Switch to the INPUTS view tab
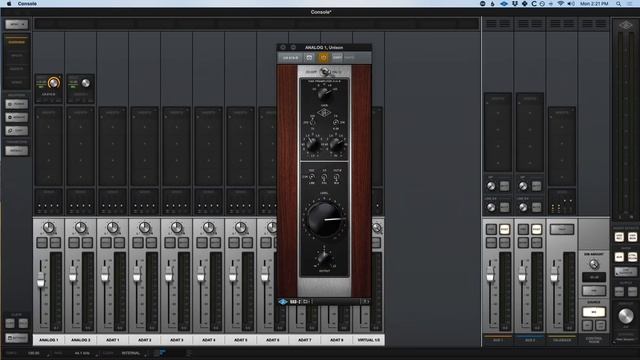 tap(17, 56)
